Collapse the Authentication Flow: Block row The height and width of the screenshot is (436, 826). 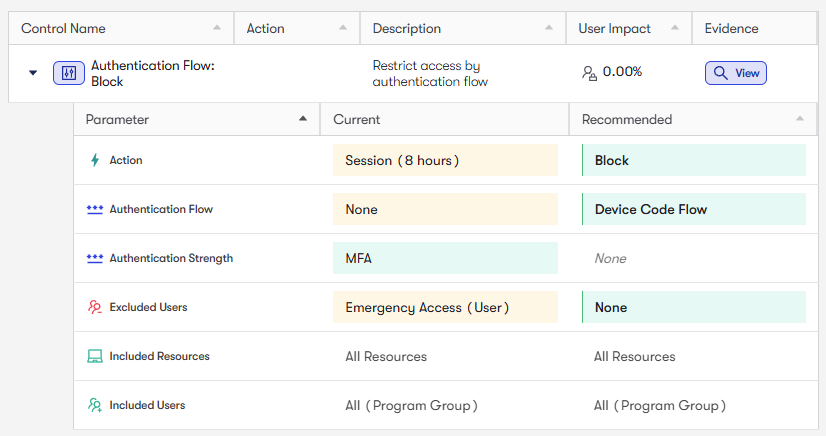[33, 73]
